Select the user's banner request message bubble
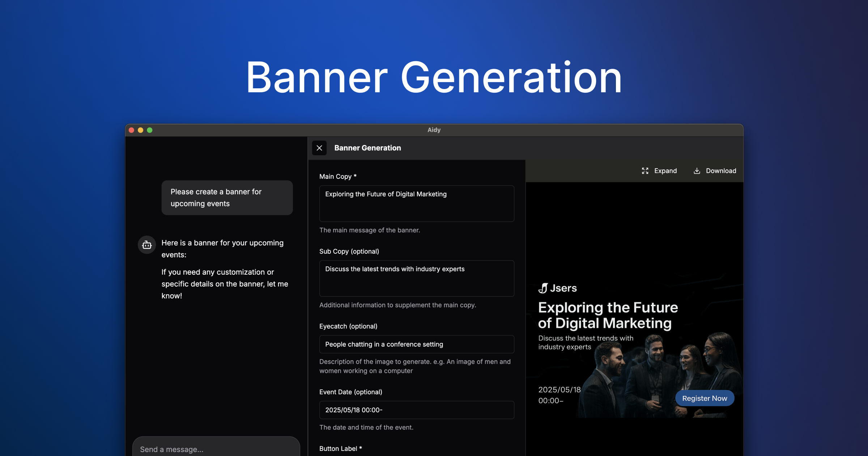 [227, 198]
